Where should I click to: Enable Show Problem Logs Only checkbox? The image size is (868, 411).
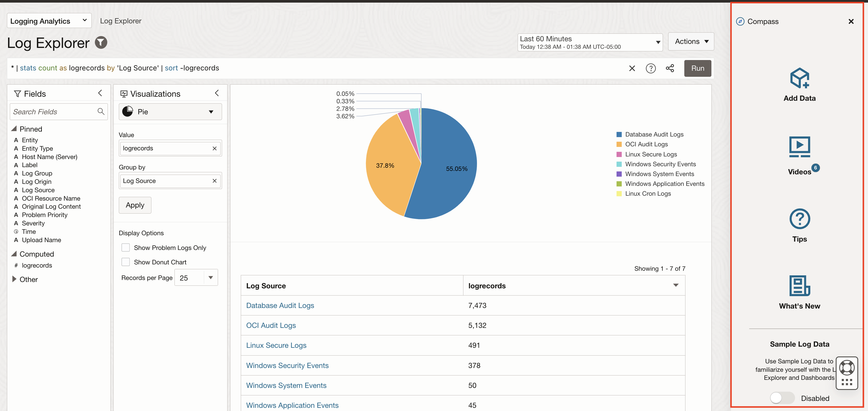click(x=126, y=248)
